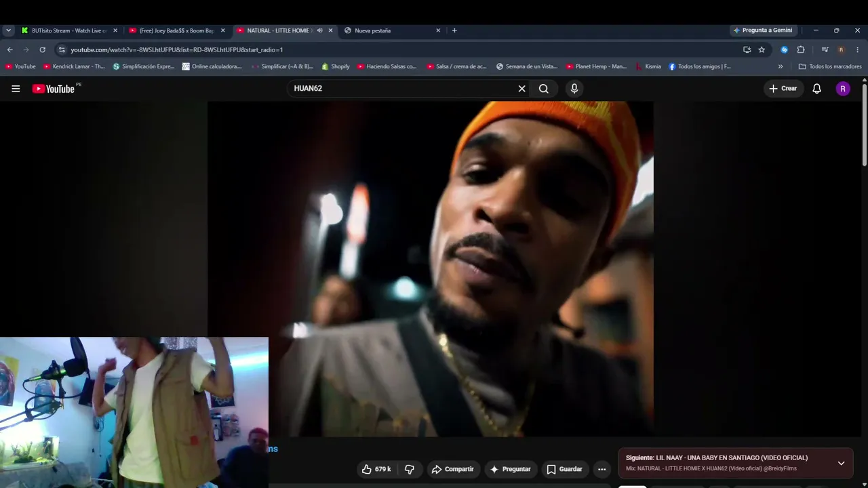This screenshot has width=868, height=488.
Task: Open Todos los marcadores folder
Action: tap(830, 66)
